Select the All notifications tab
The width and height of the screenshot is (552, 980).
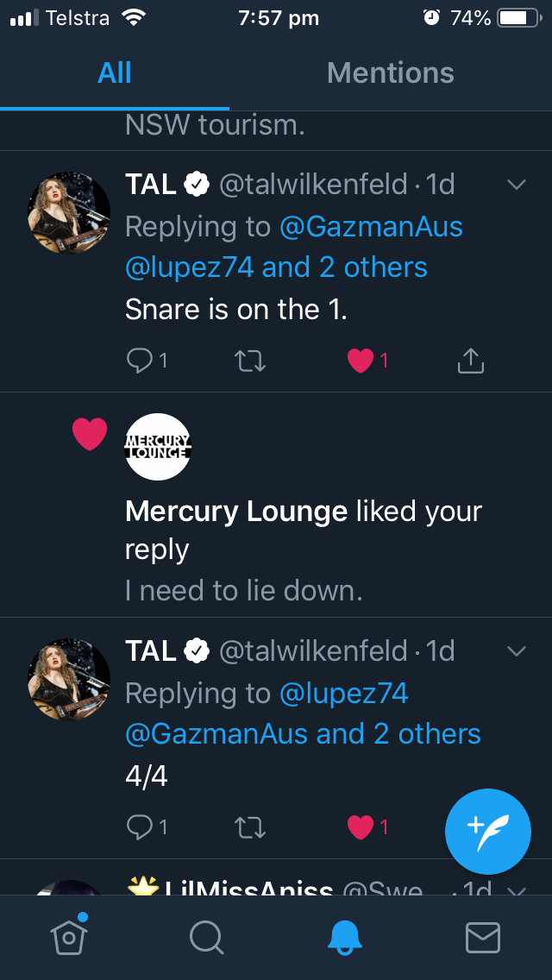coord(115,73)
